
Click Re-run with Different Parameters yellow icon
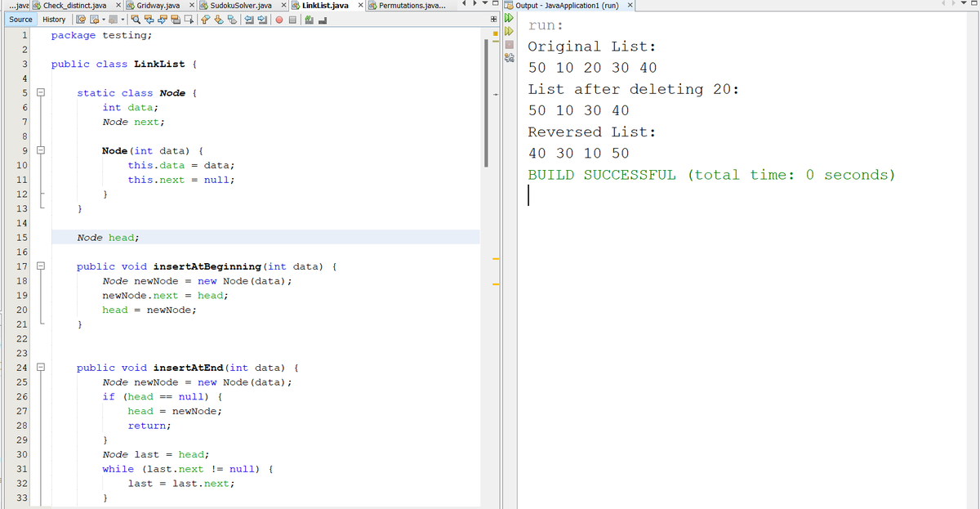[509, 31]
